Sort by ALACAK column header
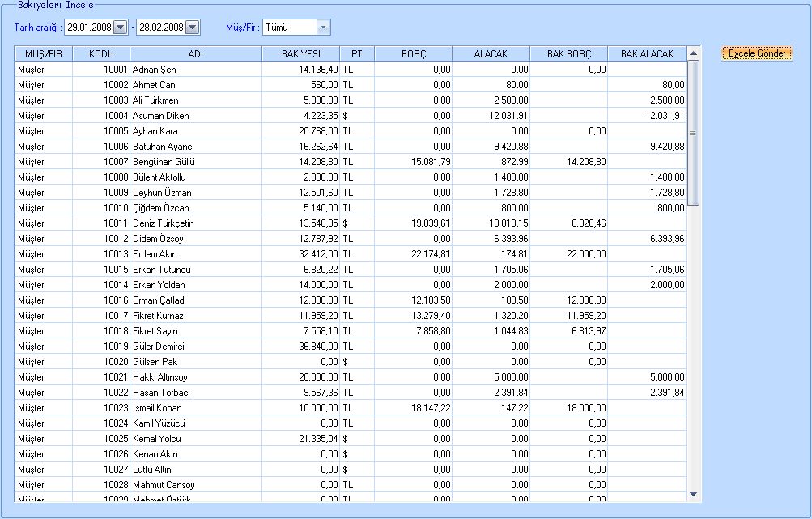 (x=491, y=54)
